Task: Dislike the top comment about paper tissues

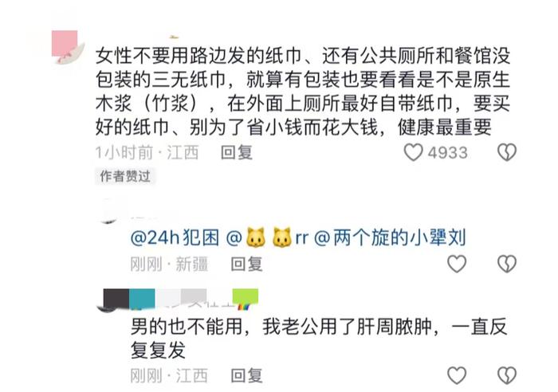Action: pos(506,153)
